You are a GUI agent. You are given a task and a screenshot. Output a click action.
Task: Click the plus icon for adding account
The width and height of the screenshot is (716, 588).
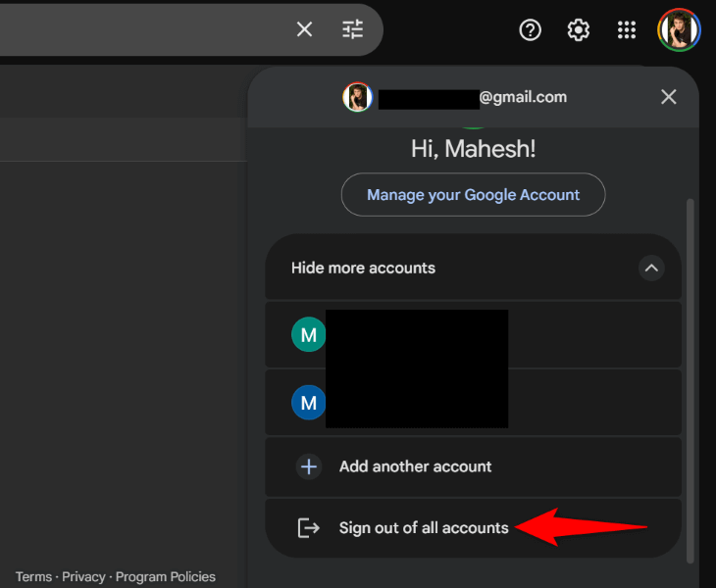(x=309, y=466)
